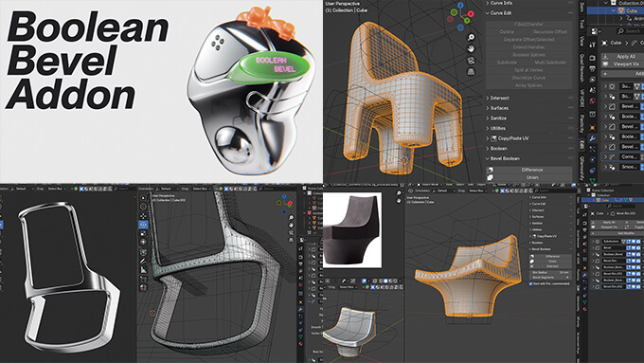
Task: Open the wrench Modifiers properties tab
Action: [592, 138]
